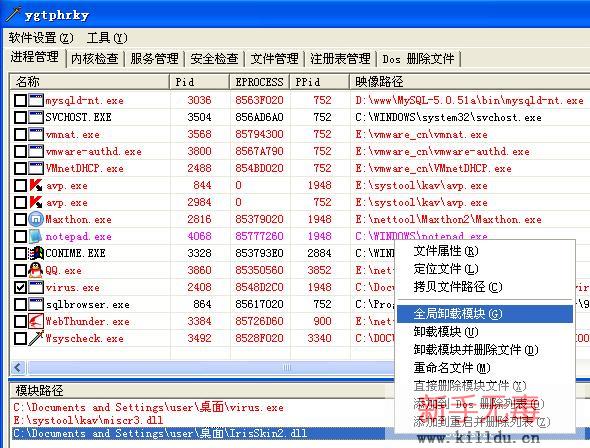The width and height of the screenshot is (590, 448).
Task: Sort by the EPROCESS column header
Action: 260,82
